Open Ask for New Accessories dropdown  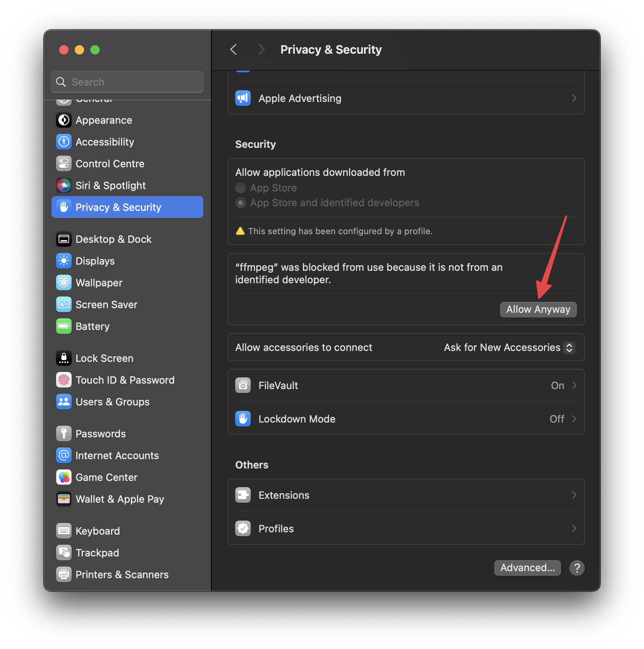[509, 347]
